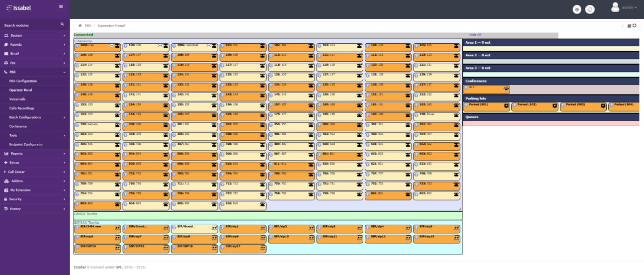Expand the Reports menu chevron

coord(64,153)
